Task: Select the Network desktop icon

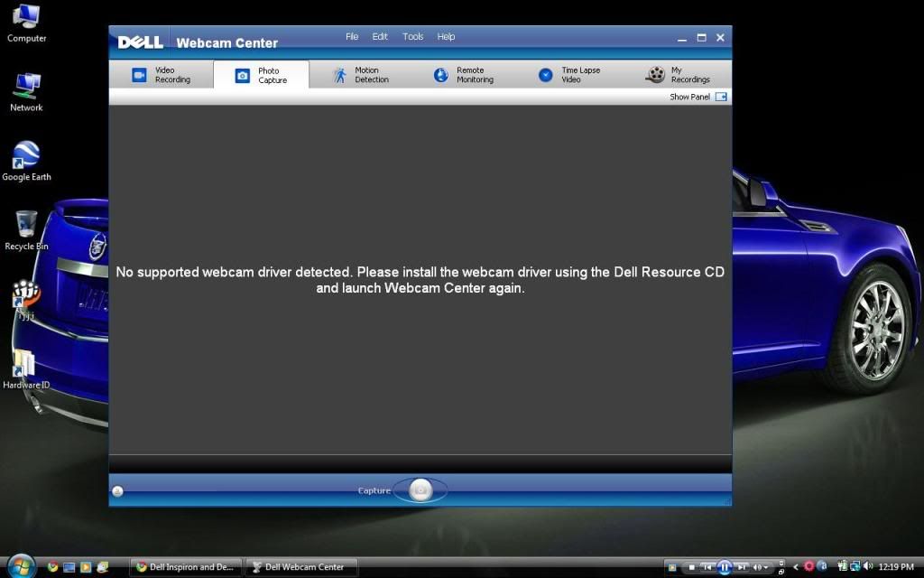Action: coord(26,93)
